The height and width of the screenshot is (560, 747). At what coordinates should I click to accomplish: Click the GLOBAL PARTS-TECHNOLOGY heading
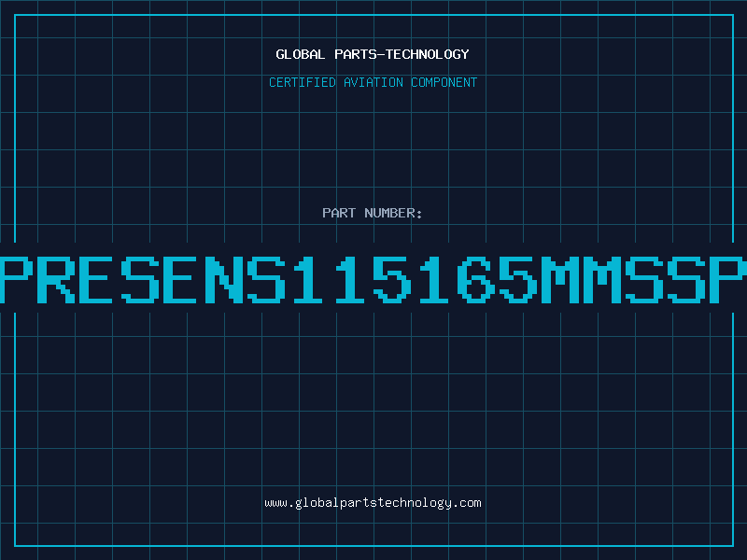coord(373,54)
